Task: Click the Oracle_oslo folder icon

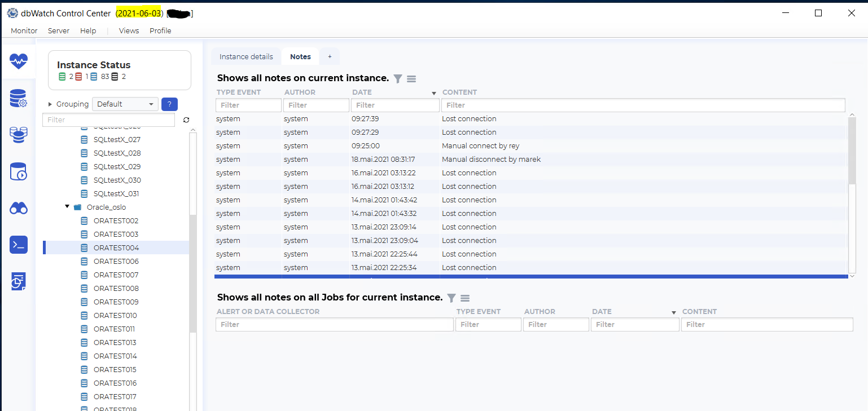Action: (78, 207)
